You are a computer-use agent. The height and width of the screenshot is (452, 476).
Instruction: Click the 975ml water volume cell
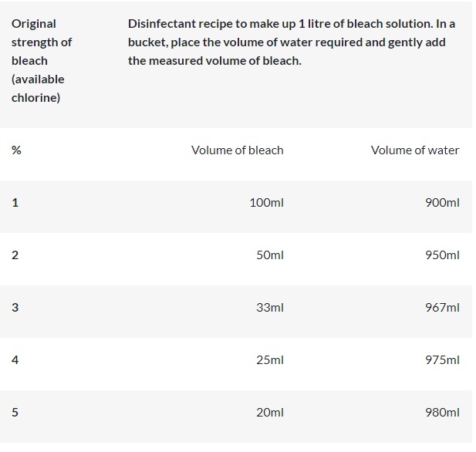pos(442,360)
